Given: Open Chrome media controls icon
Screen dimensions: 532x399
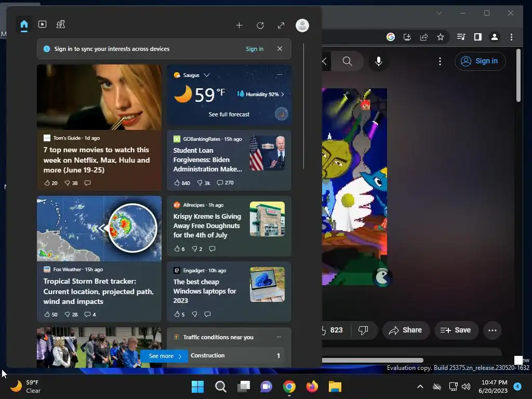Looking at the screenshot, I should [x=461, y=37].
